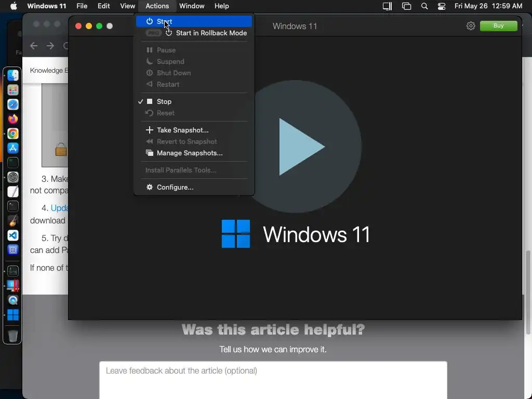The image size is (532, 399).
Task: Select Start in Rollback Mode
Action: (x=194, y=33)
